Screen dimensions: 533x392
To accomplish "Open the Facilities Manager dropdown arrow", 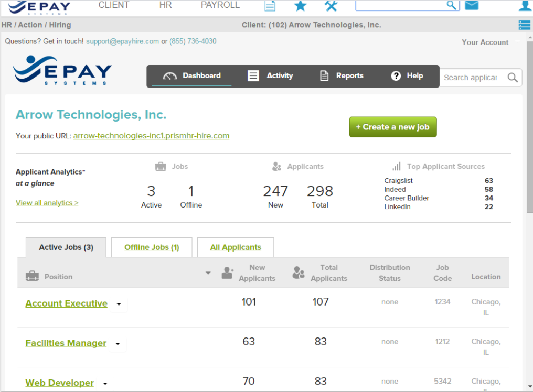I will click(117, 344).
